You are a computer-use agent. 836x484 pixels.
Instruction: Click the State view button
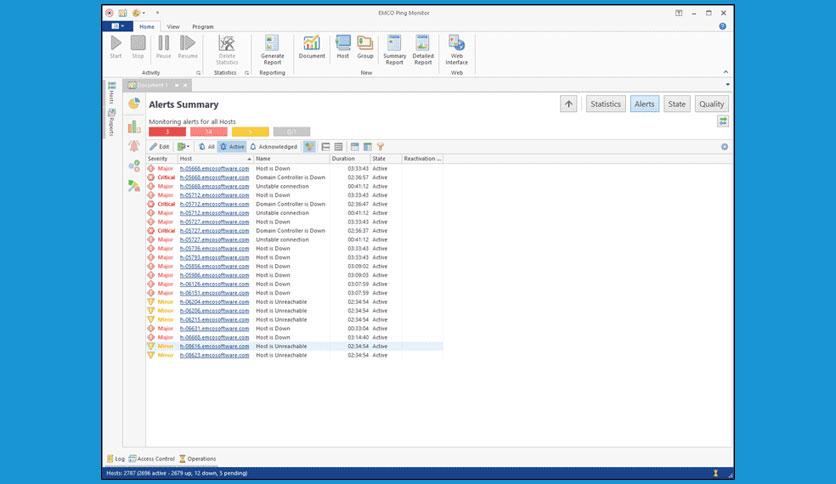[677, 104]
